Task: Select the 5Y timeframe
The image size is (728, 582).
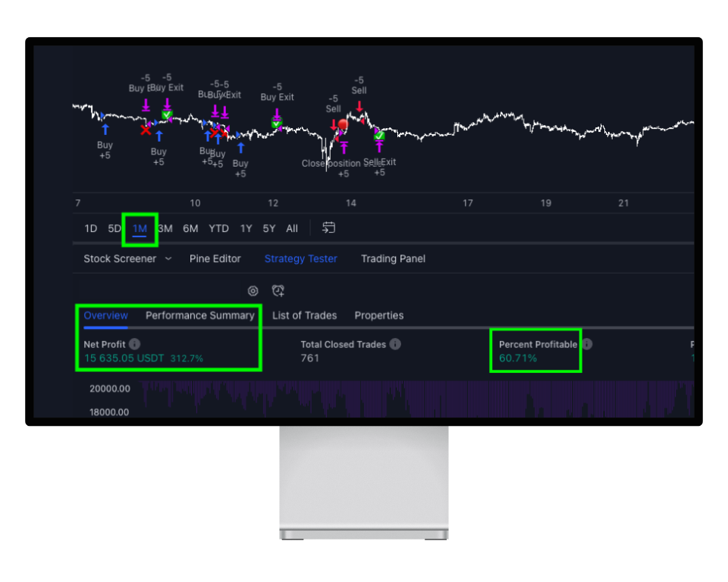Action: (x=268, y=228)
